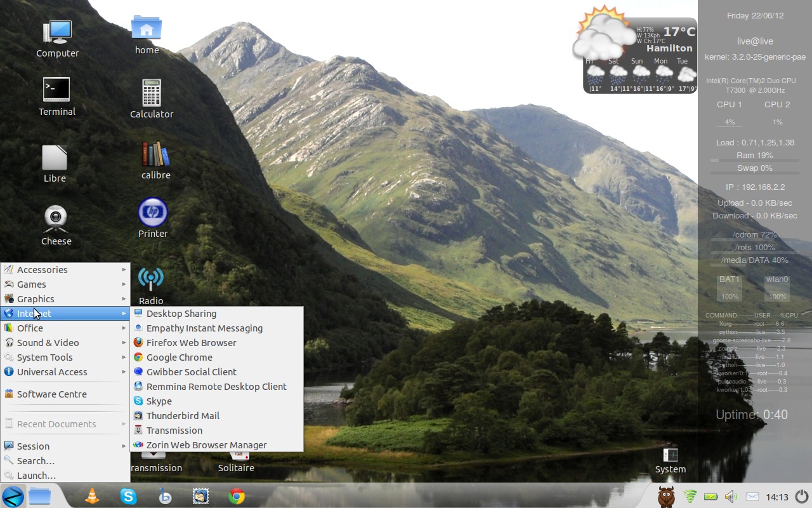Open the HP Printer desktop icon
The height and width of the screenshot is (508, 812).
153,213
